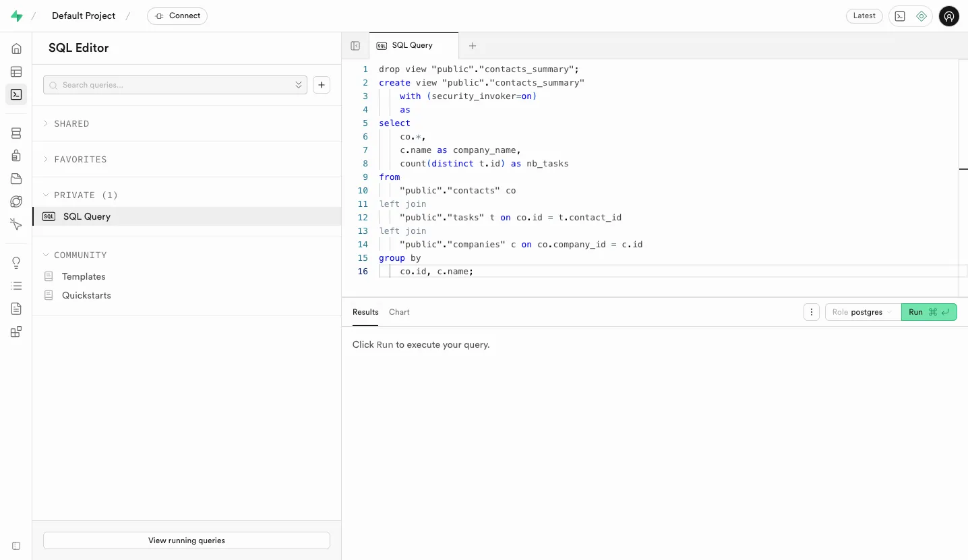Open the Table Editor
The width and height of the screenshot is (968, 560).
pos(16,71)
